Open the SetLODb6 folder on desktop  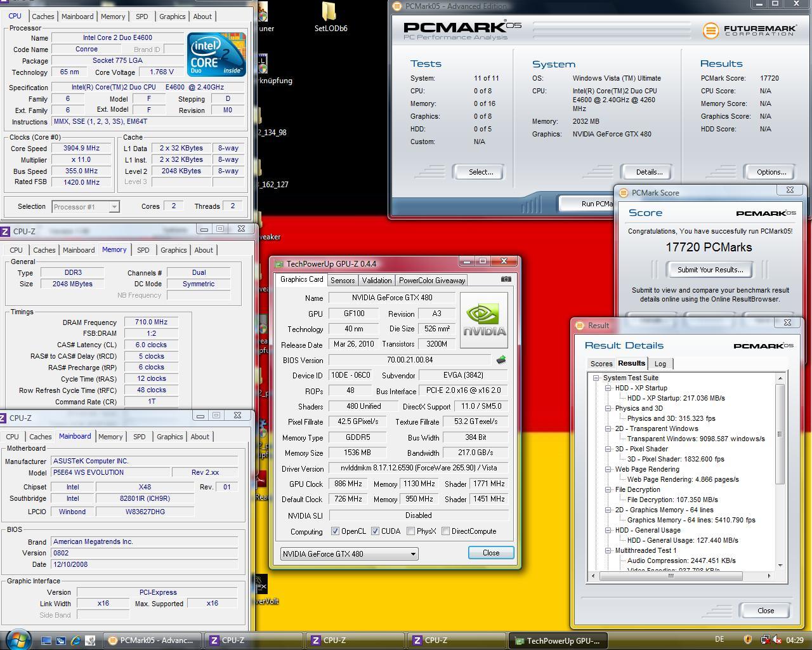331,17
